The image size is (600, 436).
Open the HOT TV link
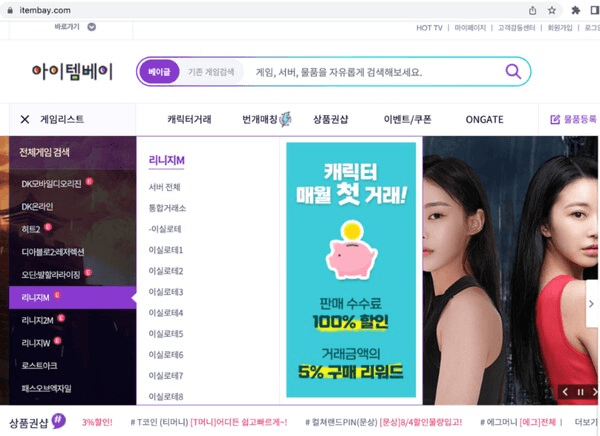click(x=429, y=28)
